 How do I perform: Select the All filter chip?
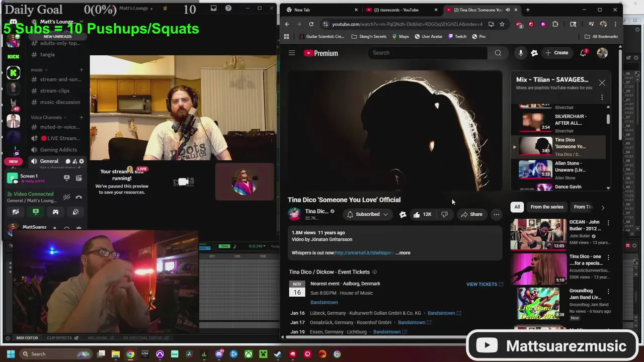click(517, 207)
